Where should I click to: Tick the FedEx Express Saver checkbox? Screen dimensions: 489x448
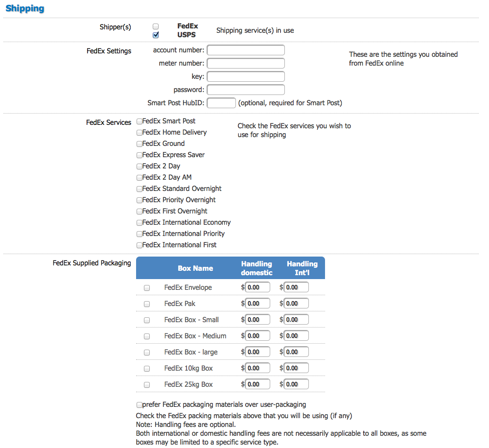[140, 155]
